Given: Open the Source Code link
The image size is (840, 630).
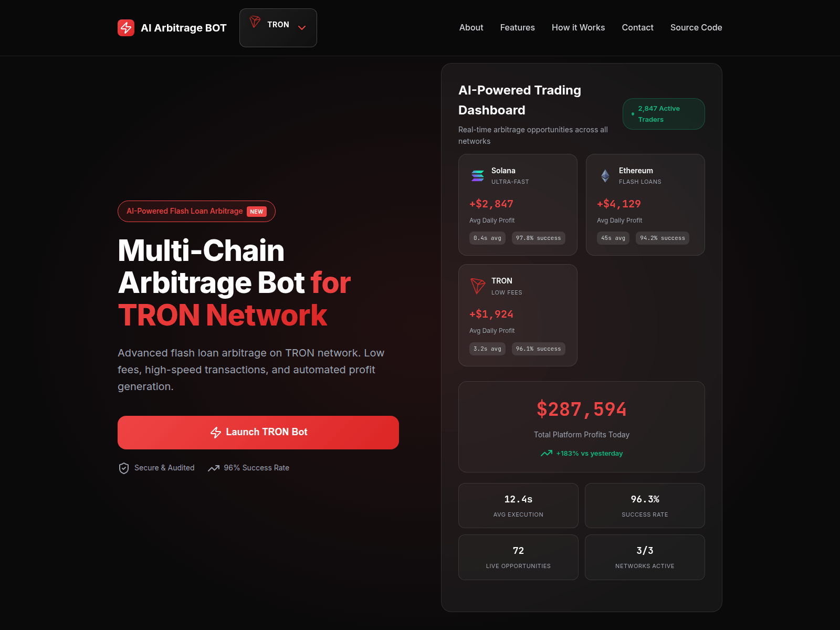Looking at the screenshot, I should 696,27.
